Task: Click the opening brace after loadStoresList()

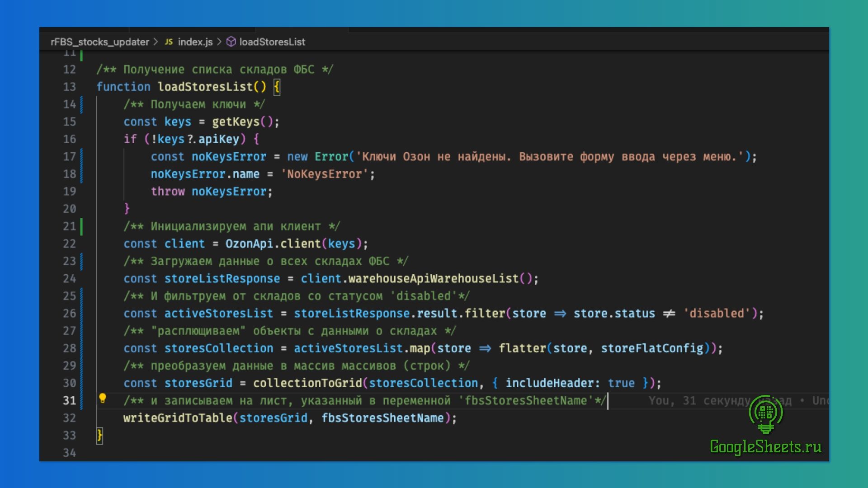Action: pyautogui.click(x=277, y=87)
